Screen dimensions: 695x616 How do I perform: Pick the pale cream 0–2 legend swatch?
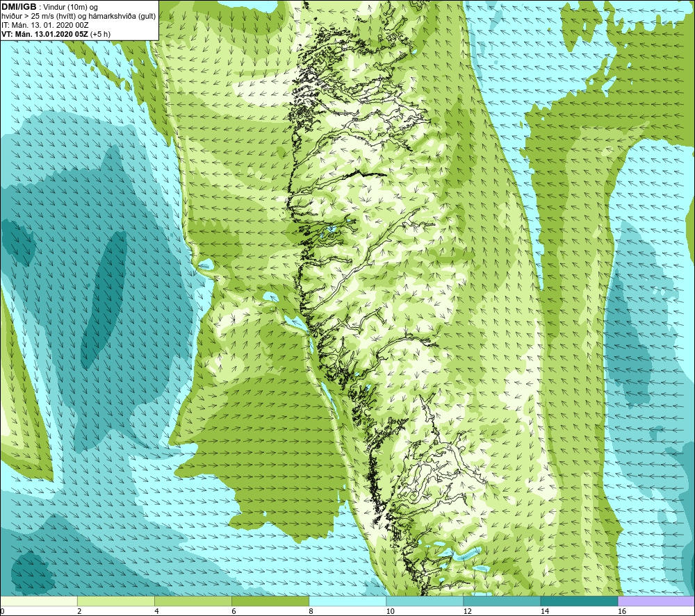coord(39,601)
